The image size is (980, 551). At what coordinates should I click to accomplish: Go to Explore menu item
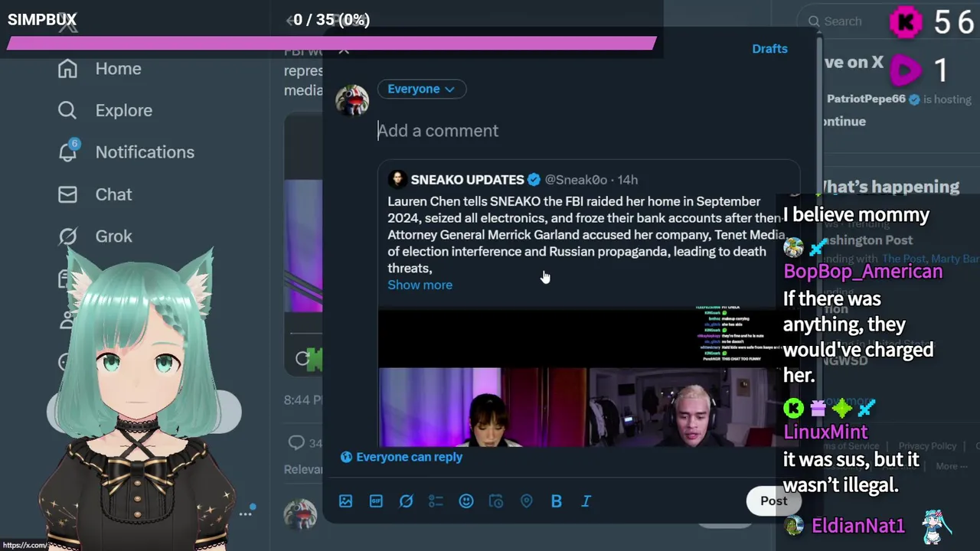124,110
